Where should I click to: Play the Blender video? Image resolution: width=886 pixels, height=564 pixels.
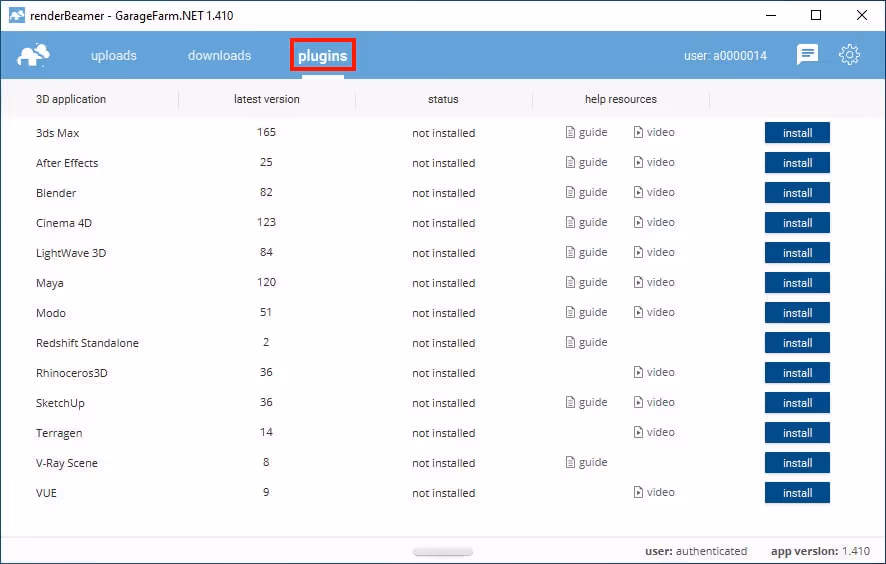(654, 192)
